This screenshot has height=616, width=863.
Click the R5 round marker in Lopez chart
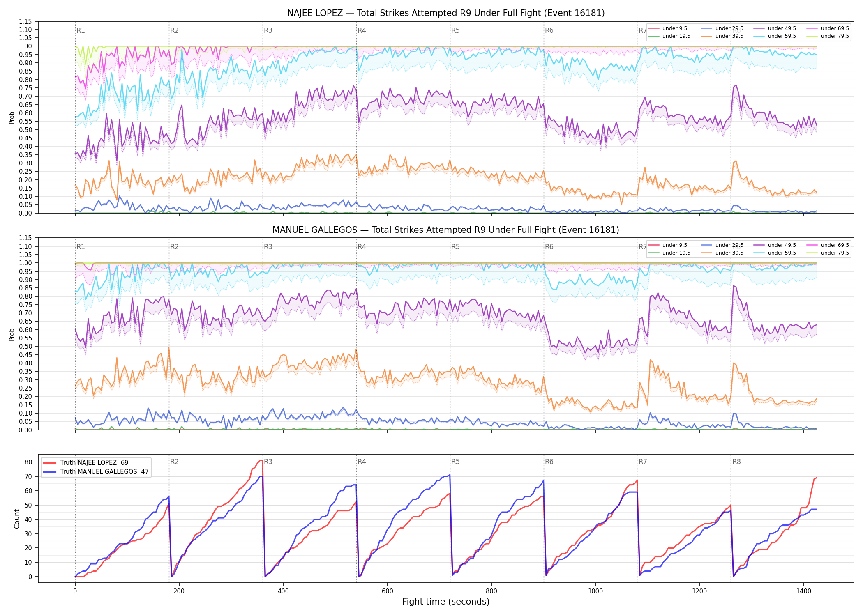pyautogui.click(x=455, y=30)
